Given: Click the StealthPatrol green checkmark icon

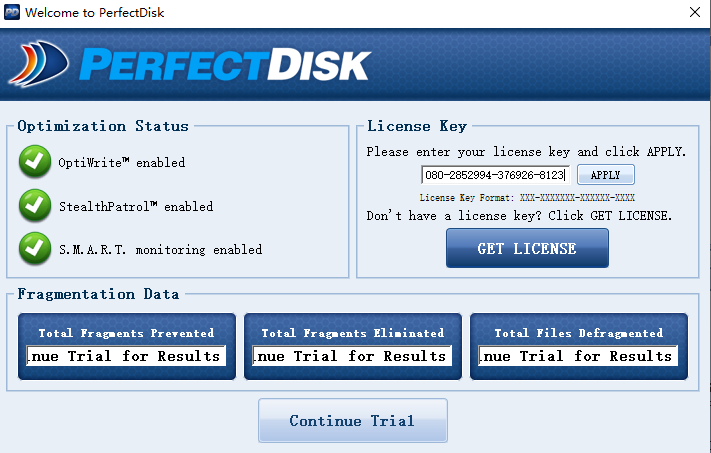Looking at the screenshot, I should [x=35, y=205].
